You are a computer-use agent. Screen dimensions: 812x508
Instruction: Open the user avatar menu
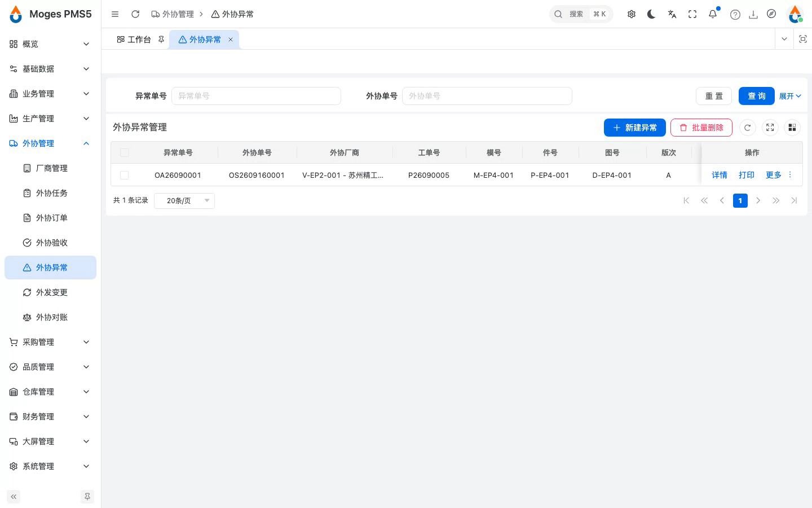795,14
